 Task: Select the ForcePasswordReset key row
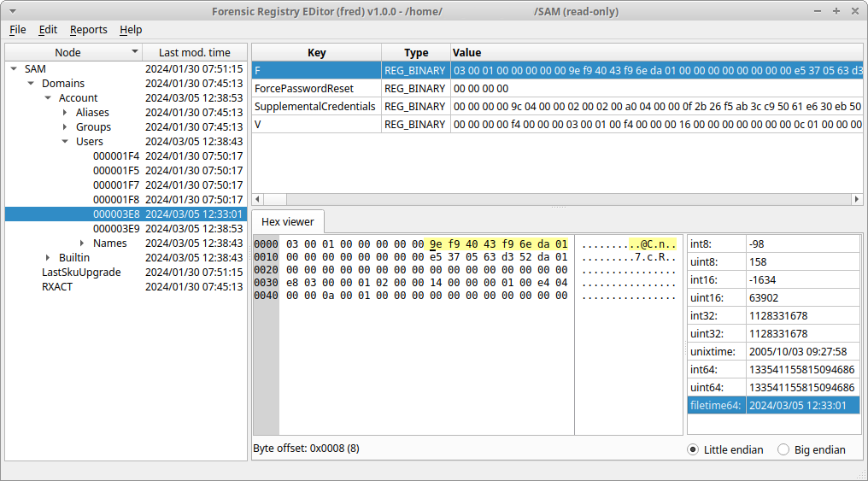557,89
